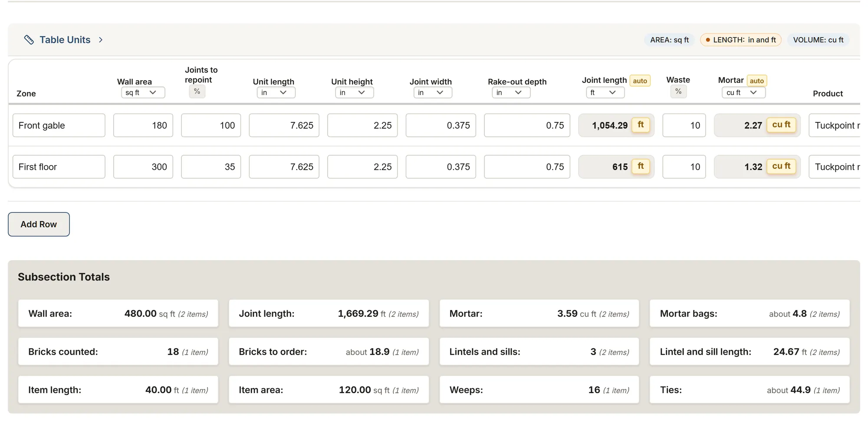This screenshot has height=421, width=868.
Task: Click First floor wall area field 300
Action: [143, 167]
